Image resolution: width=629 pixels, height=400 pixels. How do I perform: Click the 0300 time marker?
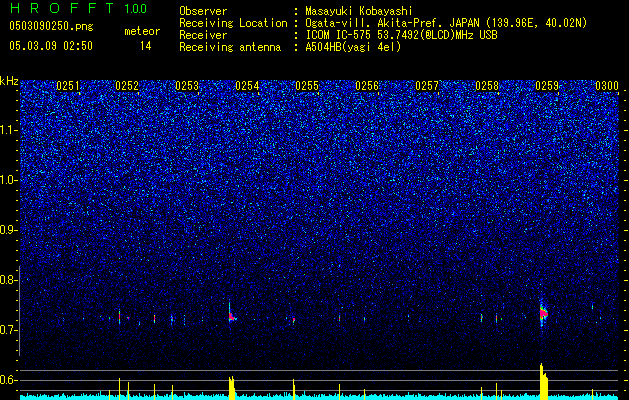607,86
